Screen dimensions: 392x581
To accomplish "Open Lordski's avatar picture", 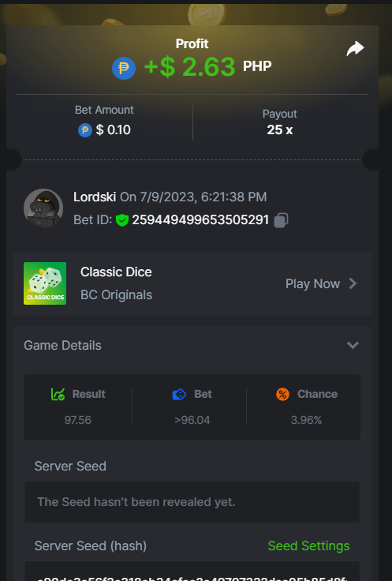I will coord(43,208).
